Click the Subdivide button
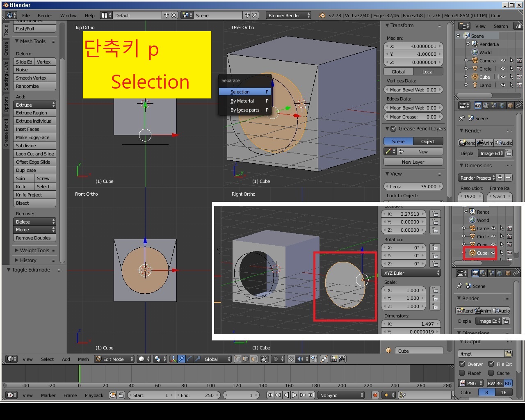Viewport: 525px width, 420px height. (x=35, y=146)
